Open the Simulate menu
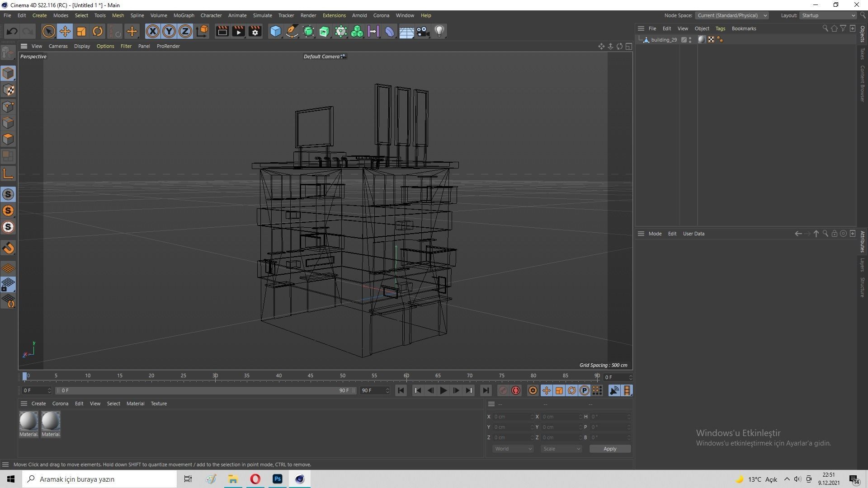The height and width of the screenshot is (488, 868). (x=262, y=15)
